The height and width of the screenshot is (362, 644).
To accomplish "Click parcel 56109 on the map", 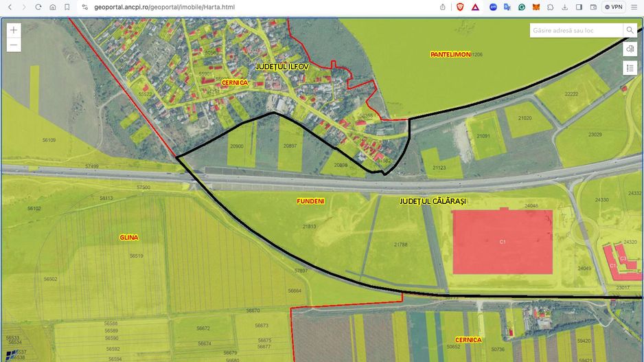I will tap(49, 140).
